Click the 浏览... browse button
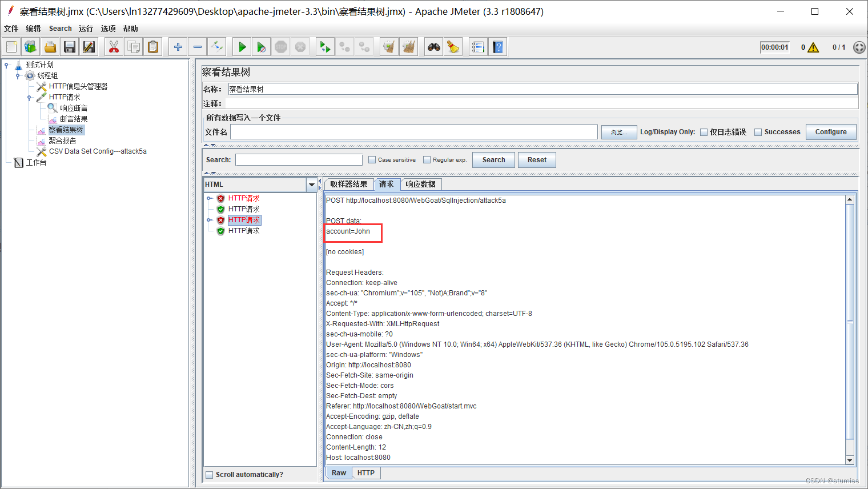Viewport: 868px width, 489px height. point(619,132)
